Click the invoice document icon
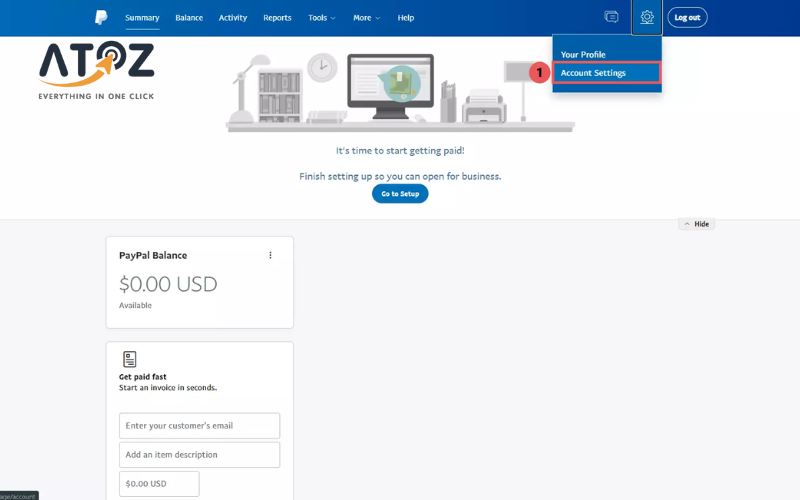The width and height of the screenshot is (800, 500). coord(130,359)
